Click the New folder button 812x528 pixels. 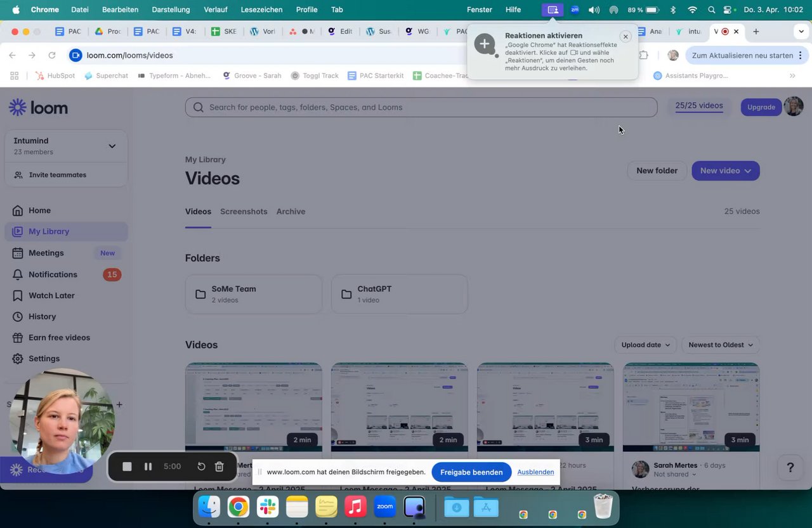[657, 171]
